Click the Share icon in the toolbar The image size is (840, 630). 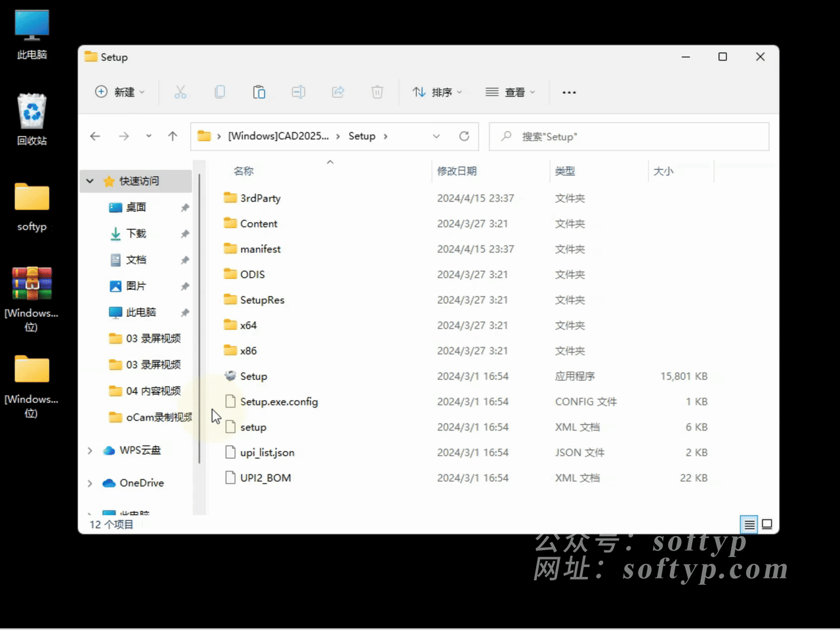338,92
